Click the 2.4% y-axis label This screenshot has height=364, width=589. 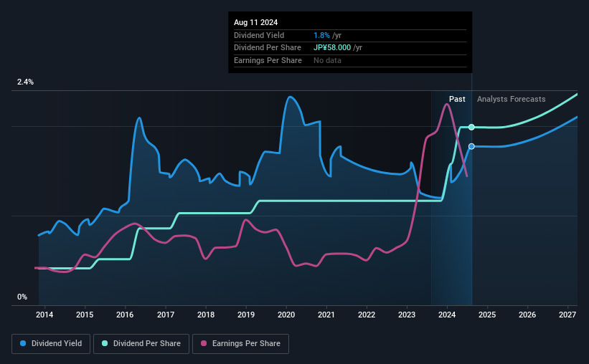coord(25,82)
